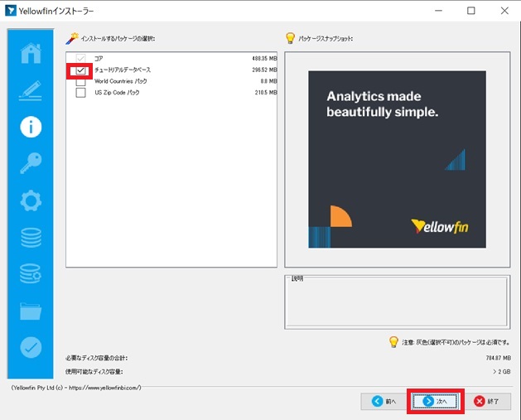Click the > 2 GB available disk value
Viewport: 521px width, 420px height.
502,371
